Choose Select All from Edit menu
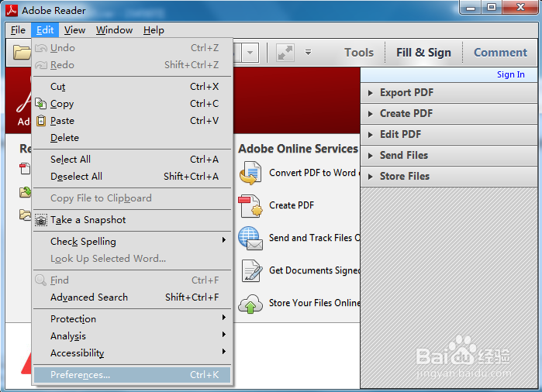The width and height of the screenshot is (542, 392). click(x=132, y=160)
